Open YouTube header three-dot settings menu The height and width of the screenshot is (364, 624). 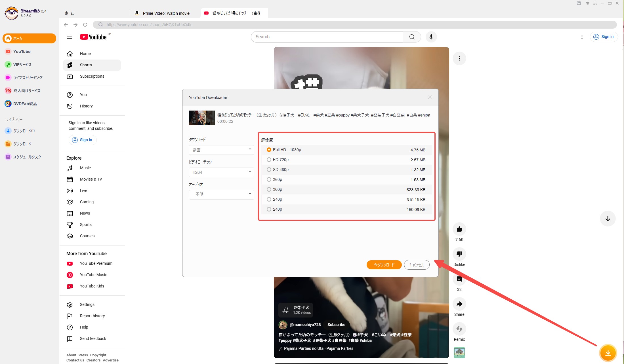pyautogui.click(x=582, y=37)
